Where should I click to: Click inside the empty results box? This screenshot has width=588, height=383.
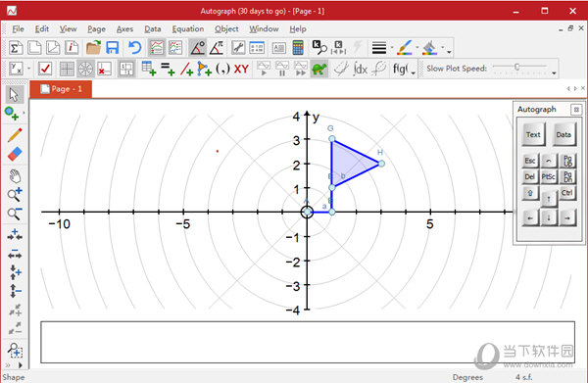coord(308,342)
